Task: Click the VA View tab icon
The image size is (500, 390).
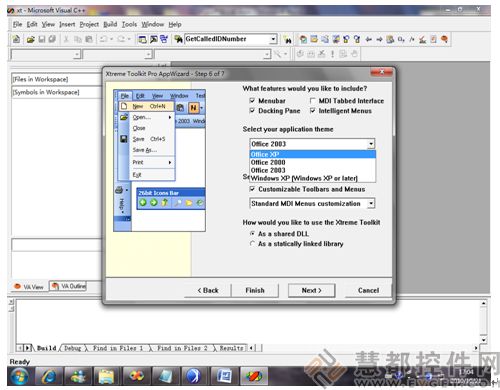Action: pyautogui.click(x=17, y=287)
